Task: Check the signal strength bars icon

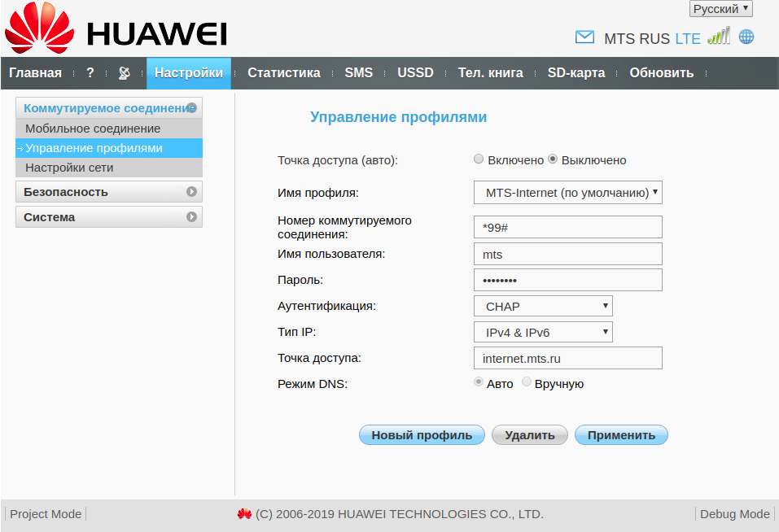Action: click(x=719, y=37)
